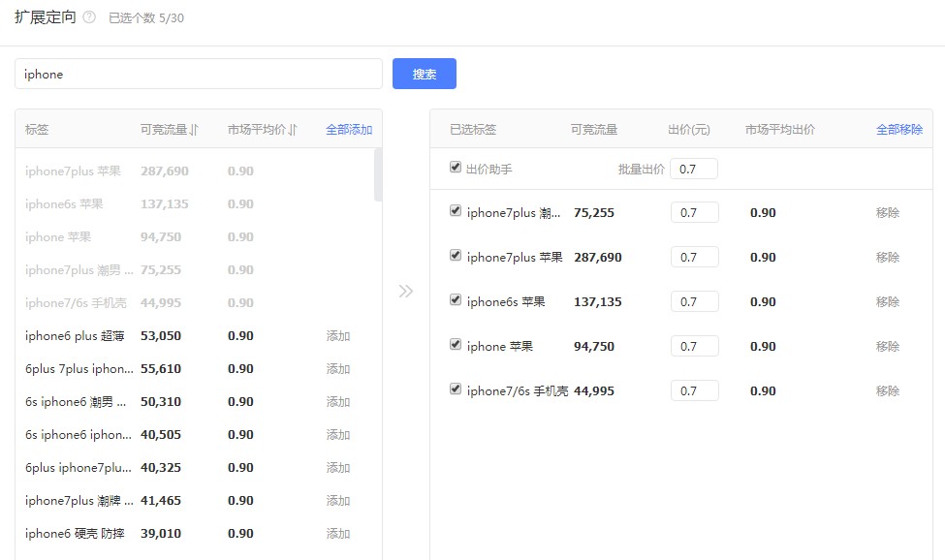Add the iphone7plus 潮牌 label
This screenshot has width=945, height=560.
tap(338, 501)
